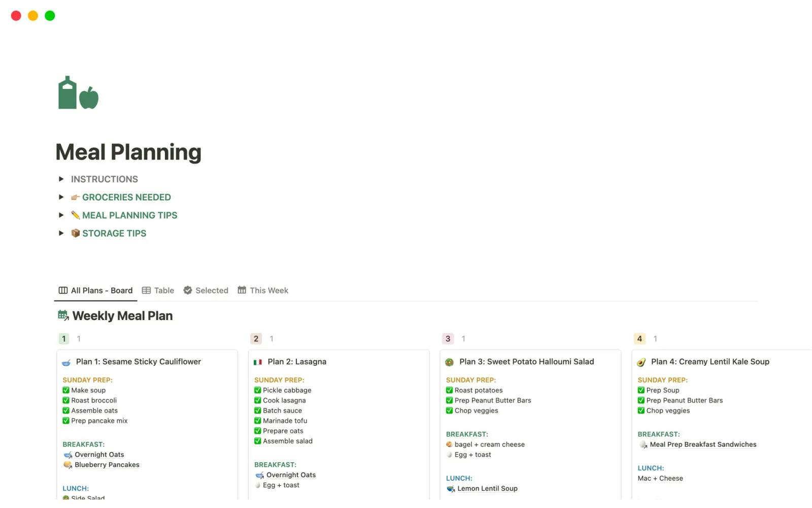Click the brown group 2 column tag
Image resolution: width=812 pixels, height=508 pixels.
pos(256,339)
